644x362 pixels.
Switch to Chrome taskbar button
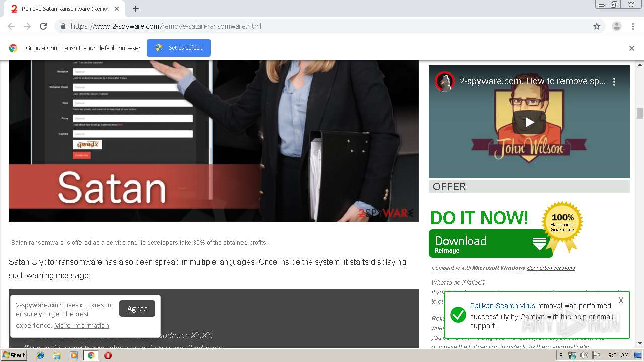[x=91, y=355]
